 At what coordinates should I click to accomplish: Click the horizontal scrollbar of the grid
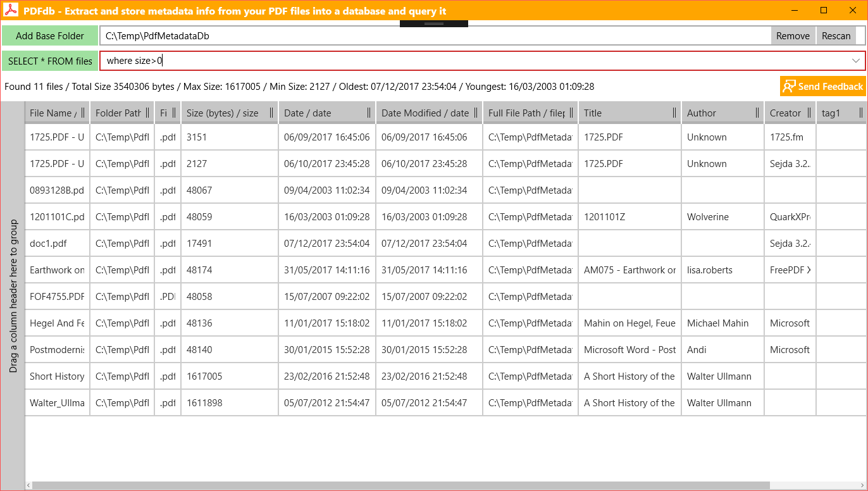(401, 486)
